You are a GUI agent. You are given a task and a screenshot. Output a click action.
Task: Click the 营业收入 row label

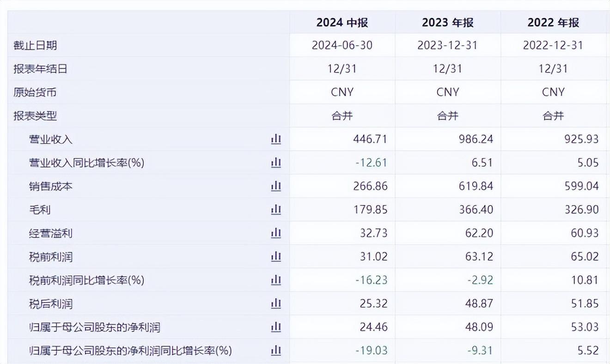[x=50, y=139]
